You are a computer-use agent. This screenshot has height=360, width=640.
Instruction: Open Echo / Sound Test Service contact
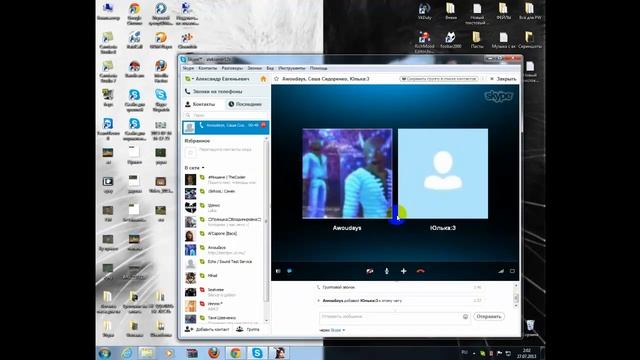coord(224,263)
